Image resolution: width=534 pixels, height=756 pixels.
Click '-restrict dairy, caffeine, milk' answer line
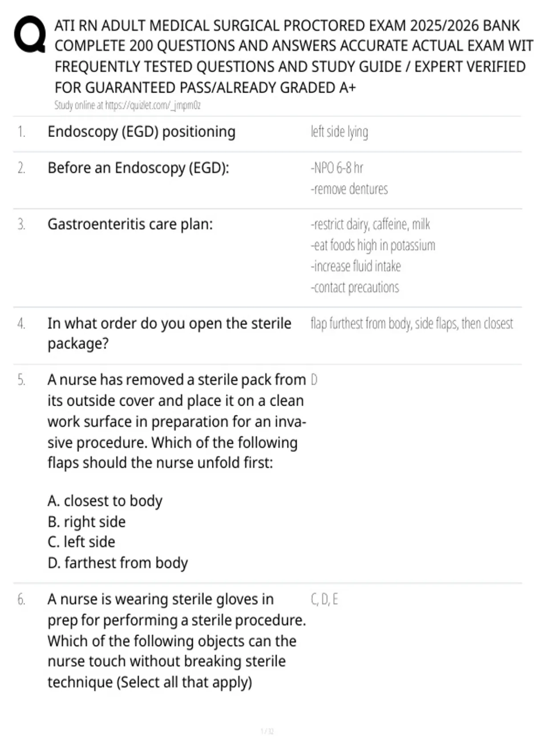[x=370, y=225]
